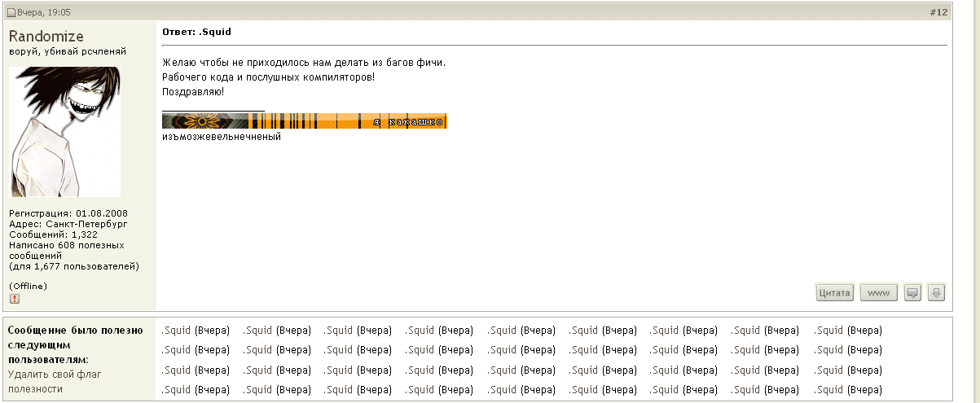Image resolution: width=980 pixels, height=403 pixels.
Task: Click the Вчера, 19:05 post timestamp
Action: [44, 12]
